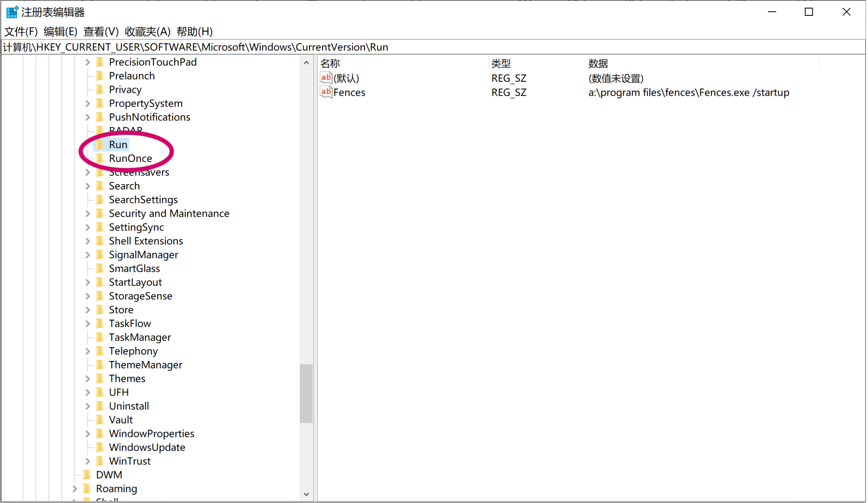The image size is (868, 503).
Task: Click the (默认) string value icon
Action: tap(325, 77)
